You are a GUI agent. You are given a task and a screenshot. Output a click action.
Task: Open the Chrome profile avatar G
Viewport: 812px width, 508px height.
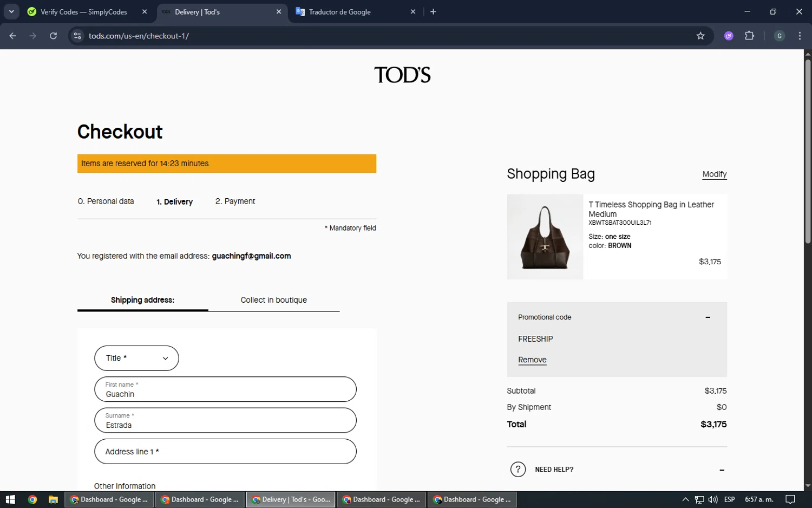click(780, 36)
